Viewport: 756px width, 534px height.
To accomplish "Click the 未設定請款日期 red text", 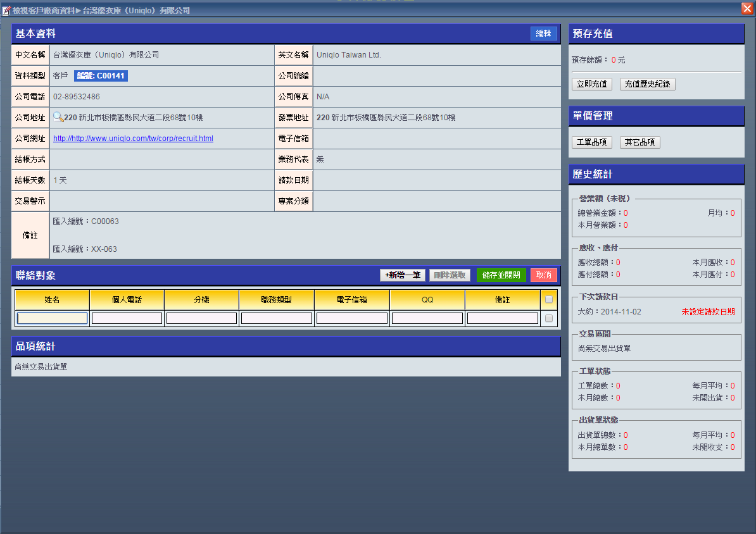I will pos(708,312).
